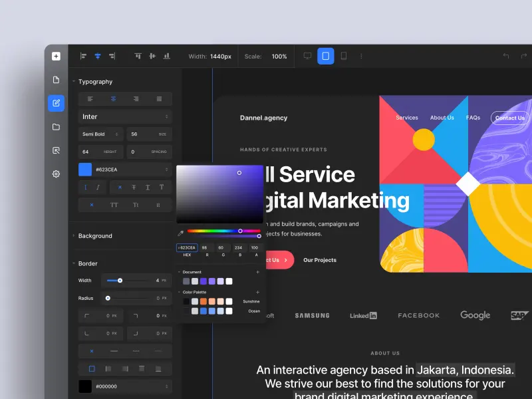Viewport: 532px width, 399px height.
Task: Click About Us in the page navigation
Action: click(x=442, y=118)
